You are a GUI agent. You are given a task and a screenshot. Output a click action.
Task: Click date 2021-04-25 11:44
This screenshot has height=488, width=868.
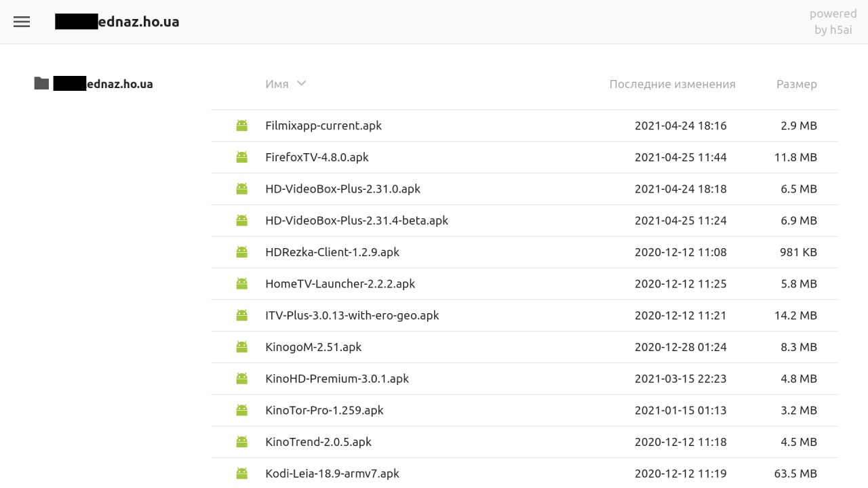pyautogui.click(x=680, y=157)
